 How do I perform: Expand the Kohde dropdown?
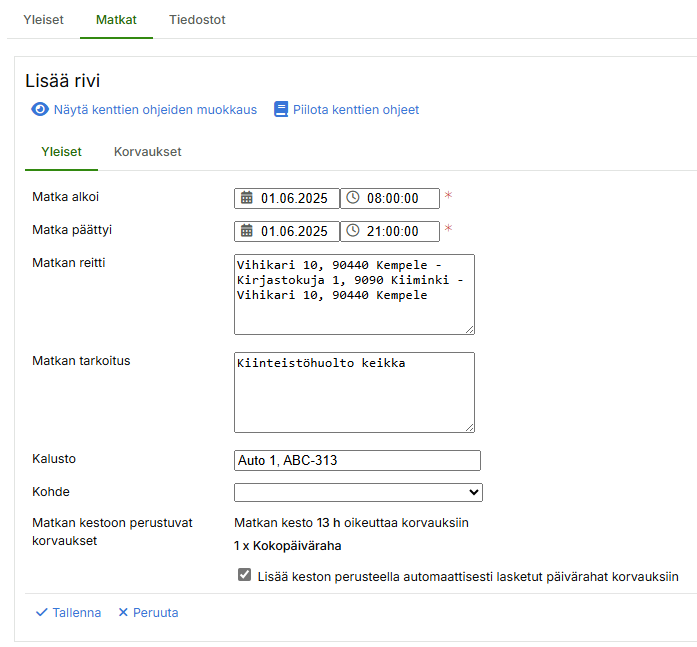358,492
